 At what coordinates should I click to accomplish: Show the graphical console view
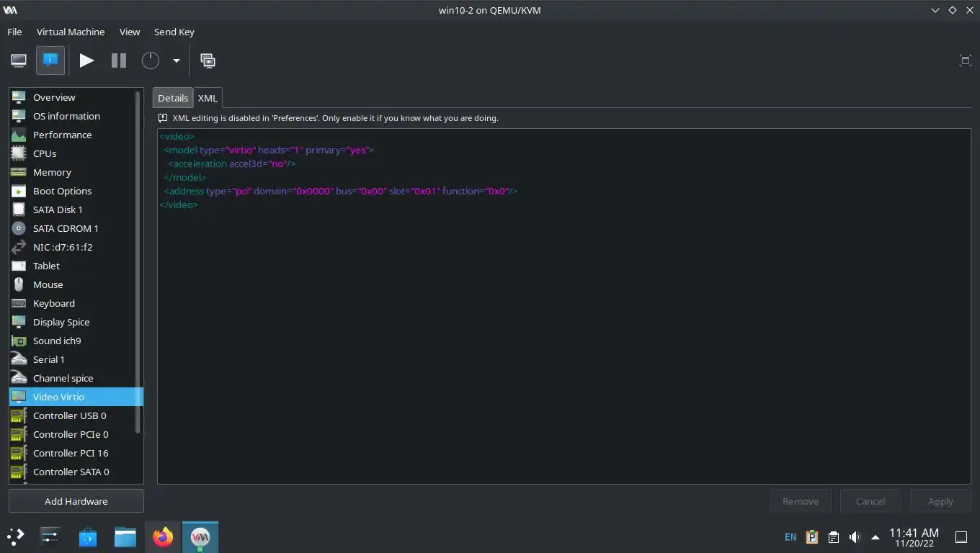click(x=19, y=60)
